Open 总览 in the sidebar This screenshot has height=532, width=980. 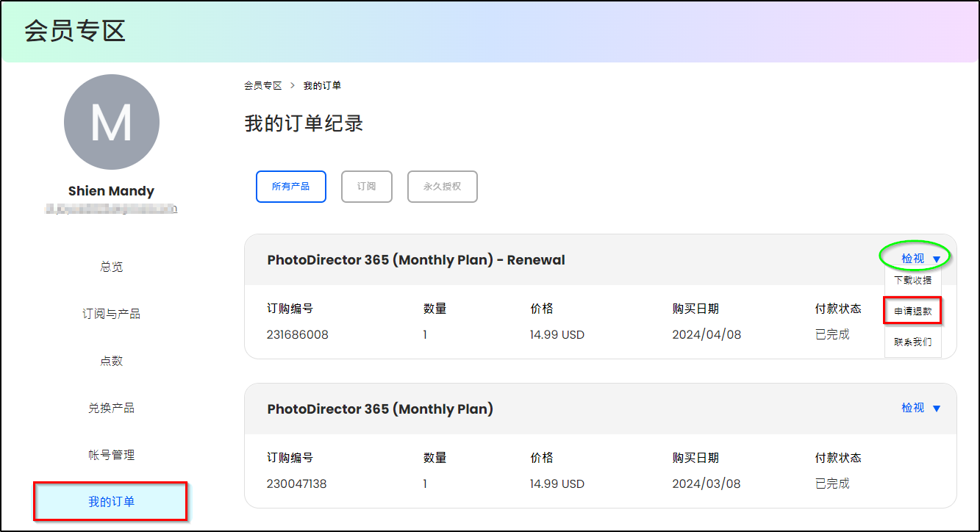(112, 267)
